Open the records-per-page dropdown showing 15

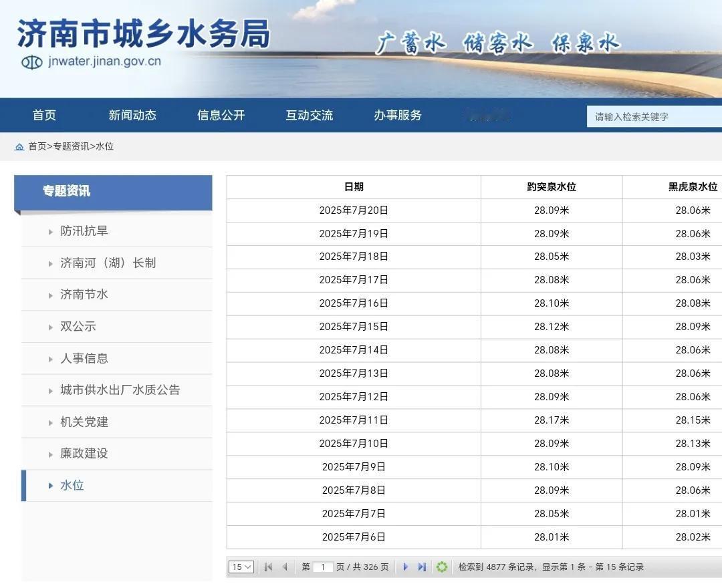(241, 566)
